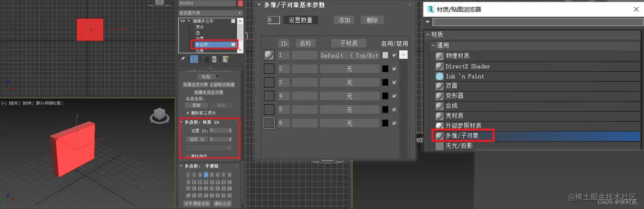Click 设置数量 button
Image resolution: width=644 pixels, height=209 pixels.
[x=301, y=20]
